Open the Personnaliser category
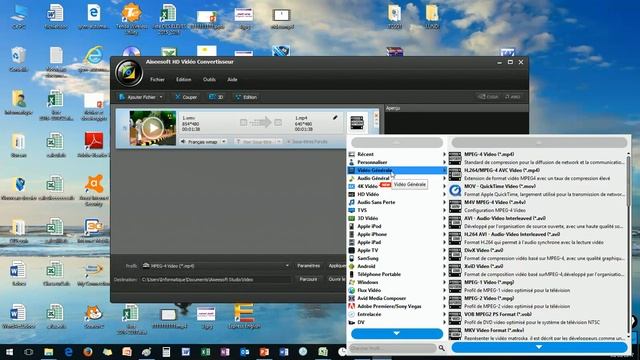The image size is (640, 360). pyautogui.click(x=397, y=162)
